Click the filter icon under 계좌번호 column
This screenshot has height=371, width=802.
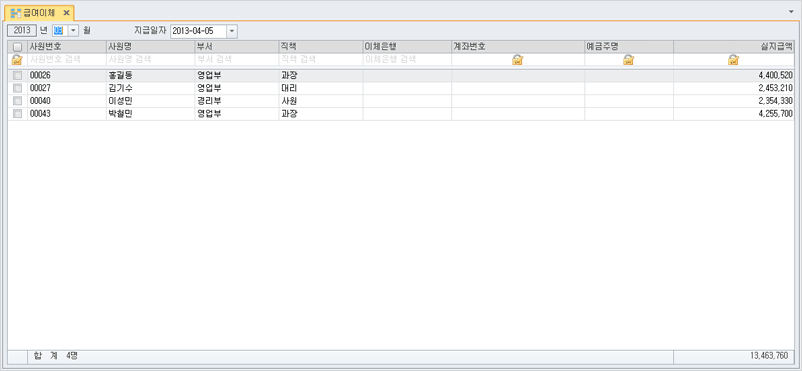point(518,60)
